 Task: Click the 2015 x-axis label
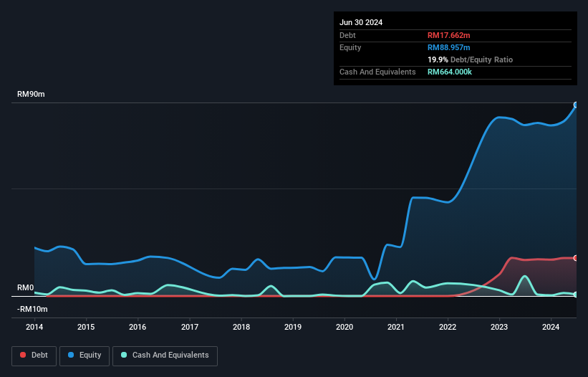pos(86,327)
